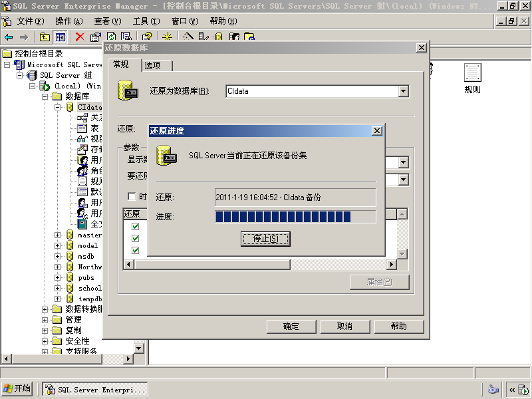This screenshot has width=532, height=399.
Task: Click the tree pane scroll right arrow
Action: tap(128, 358)
